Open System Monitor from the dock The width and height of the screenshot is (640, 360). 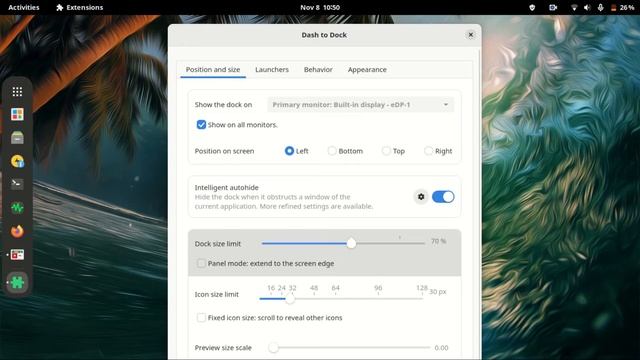(x=17, y=208)
